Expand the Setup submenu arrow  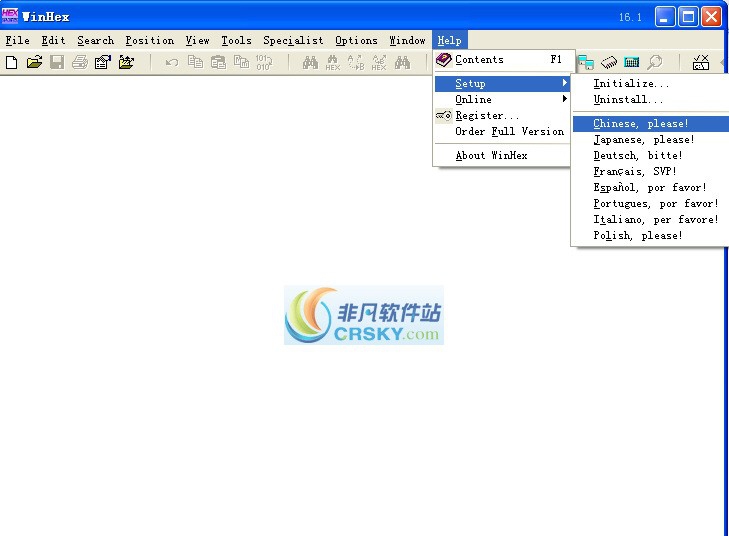[564, 83]
